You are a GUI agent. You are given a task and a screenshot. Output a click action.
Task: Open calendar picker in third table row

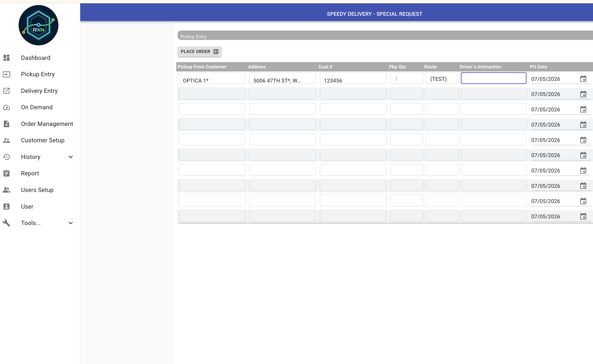point(583,109)
